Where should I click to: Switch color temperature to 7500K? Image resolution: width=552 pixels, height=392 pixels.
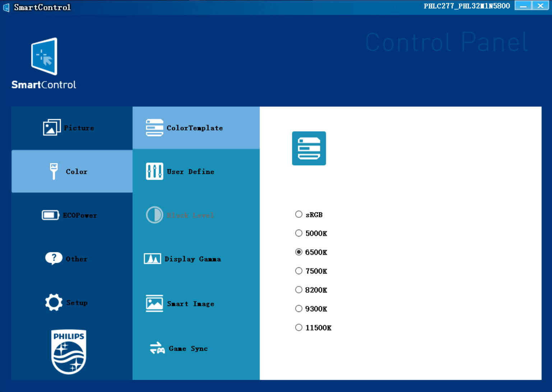point(298,271)
